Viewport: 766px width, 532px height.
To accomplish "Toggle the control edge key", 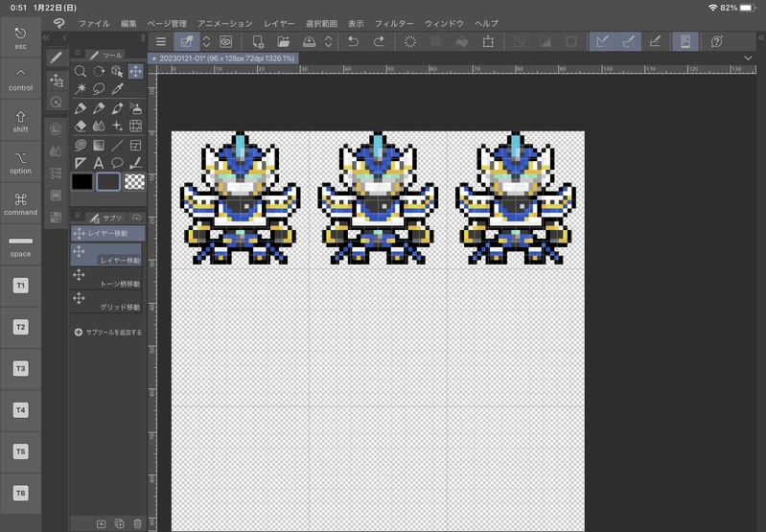I will [20, 80].
